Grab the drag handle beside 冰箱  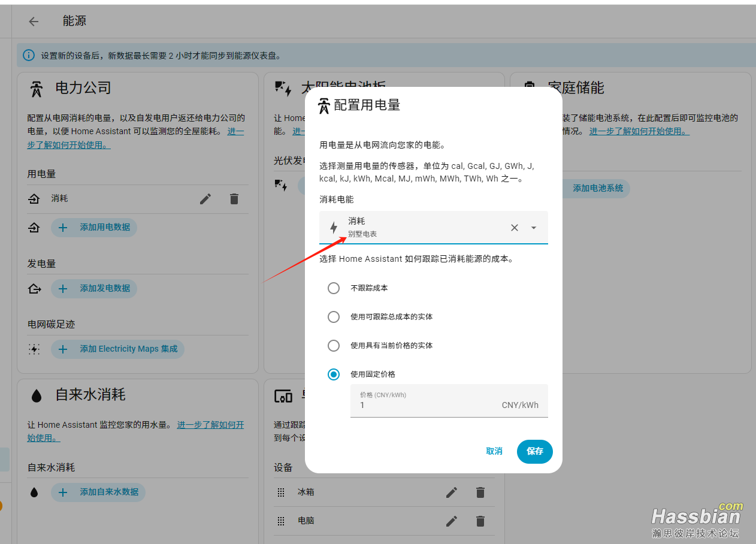coord(281,492)
